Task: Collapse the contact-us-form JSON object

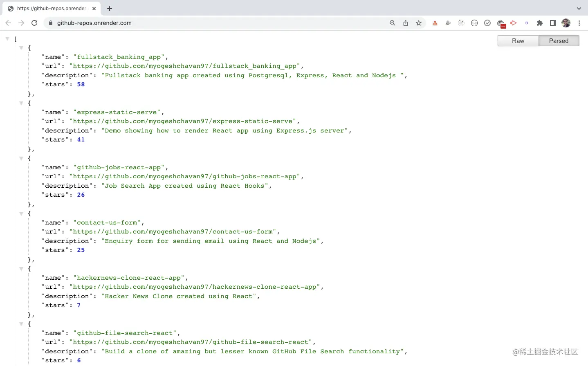Action: (x=21, y=213)
